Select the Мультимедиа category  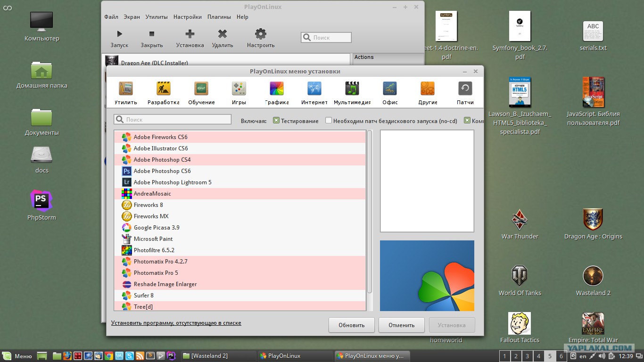pos(352,93)
